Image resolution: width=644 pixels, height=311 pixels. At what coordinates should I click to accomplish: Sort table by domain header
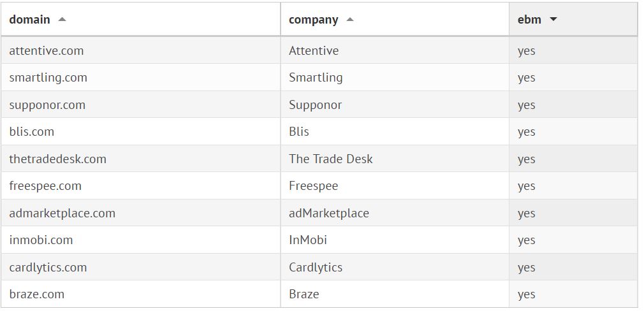30,20
